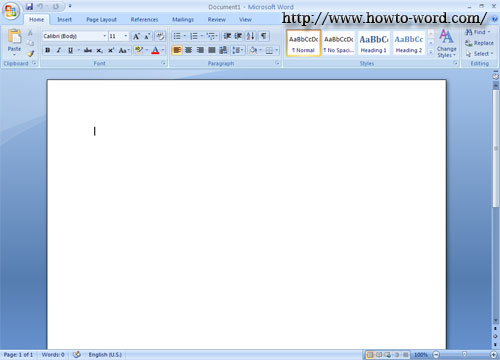
Task: Copy the selection to the clipboard
Action: (30, 43)
